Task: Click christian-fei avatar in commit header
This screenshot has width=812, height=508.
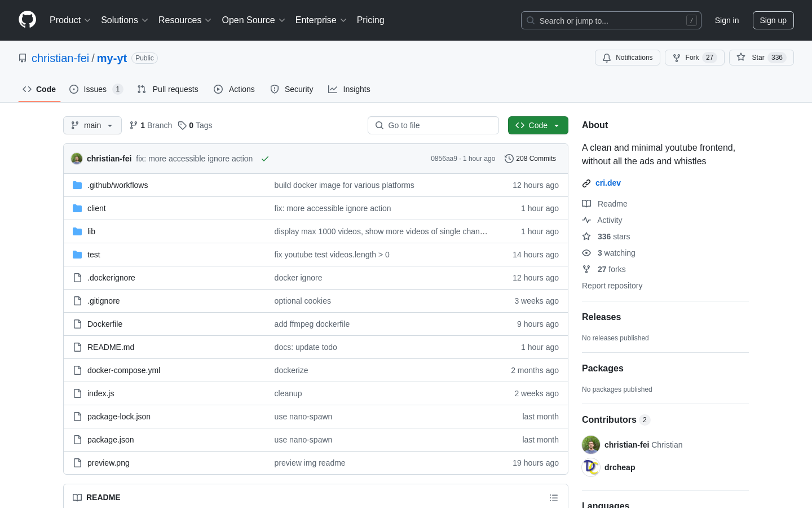Action: click(77, 159)
